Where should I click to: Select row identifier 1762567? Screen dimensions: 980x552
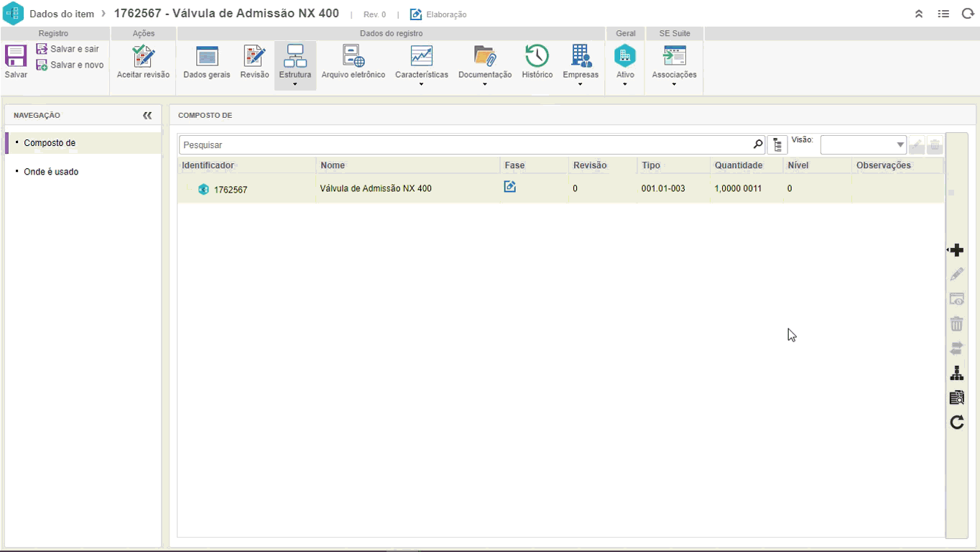[x=231, y=190]
